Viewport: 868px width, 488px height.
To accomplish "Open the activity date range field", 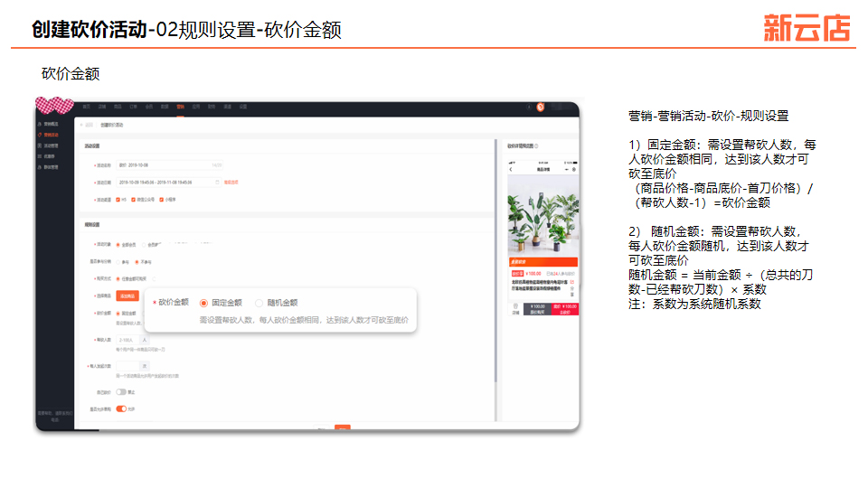I will tap(169, 182).
